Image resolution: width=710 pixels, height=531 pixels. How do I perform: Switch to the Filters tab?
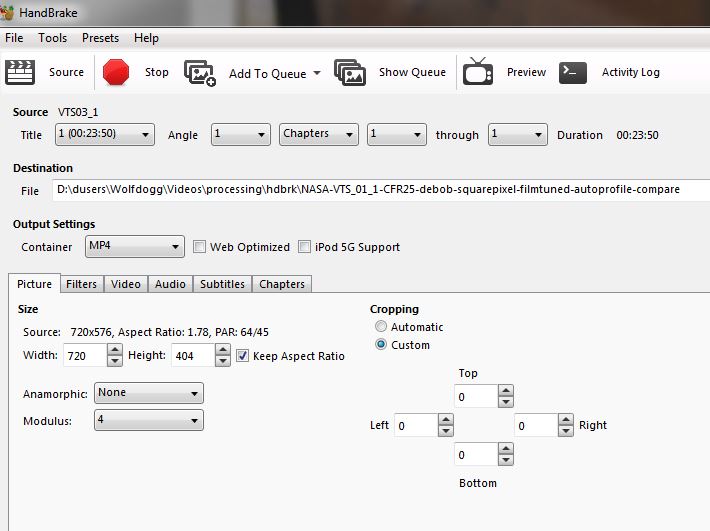82,284
